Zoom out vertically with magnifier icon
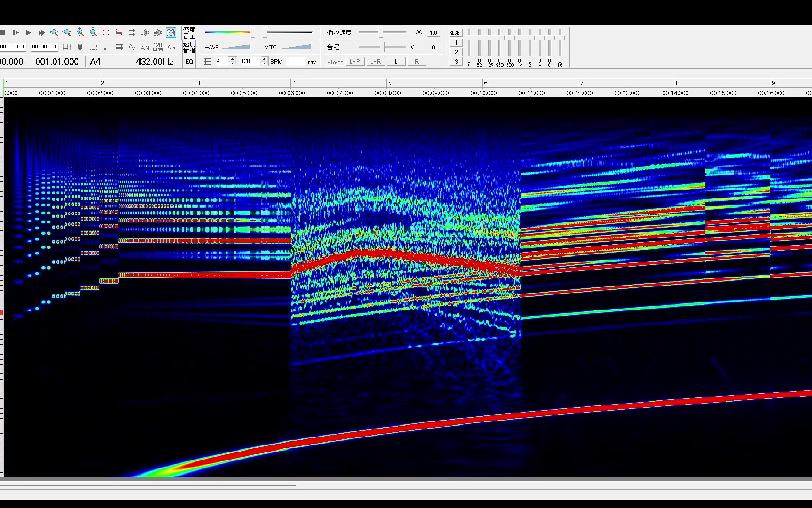Screen dimensions: 812x508 tap(93, 32)
